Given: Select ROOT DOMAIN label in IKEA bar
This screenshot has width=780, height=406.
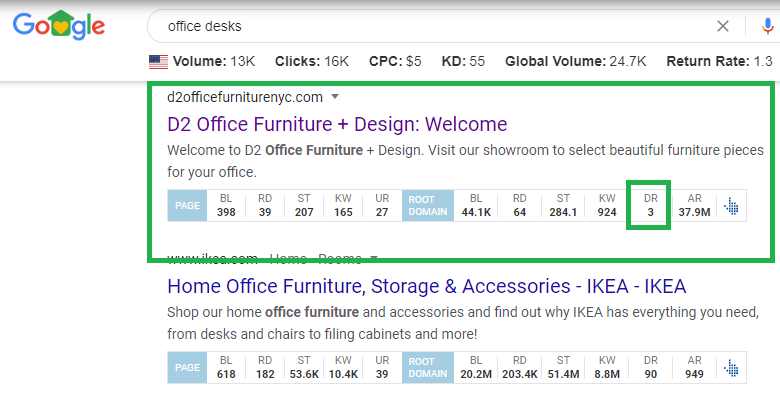Looking at the screenshot, I should click(428, 368).
